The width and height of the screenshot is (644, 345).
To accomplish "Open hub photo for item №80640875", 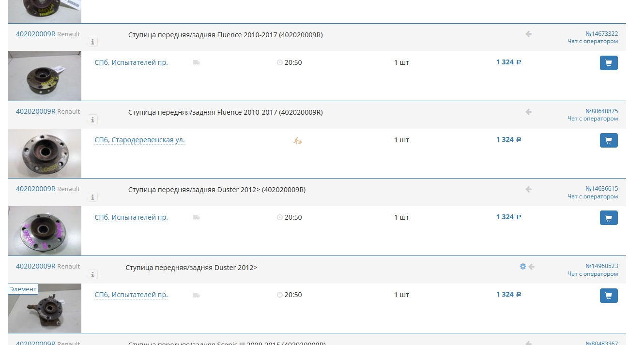I will pos(45,153).
